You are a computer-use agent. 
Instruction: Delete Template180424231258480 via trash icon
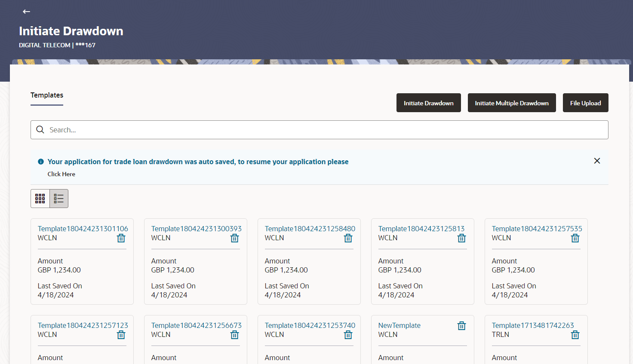coord(348,238)
